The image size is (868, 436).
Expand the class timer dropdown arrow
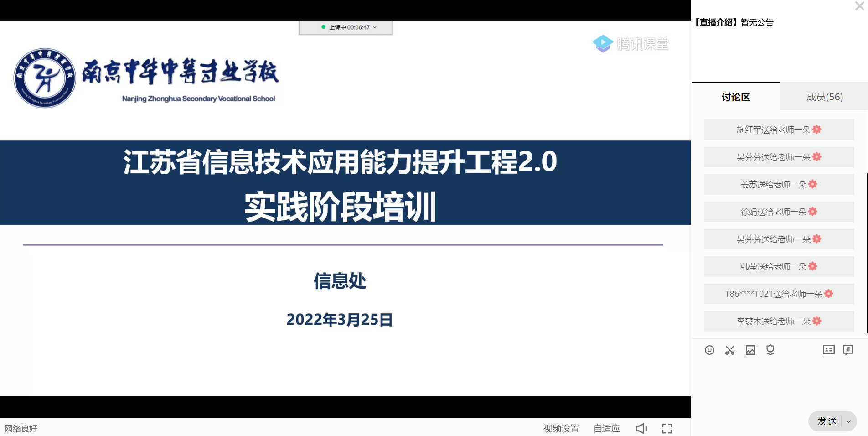pyautogui.click(x=375, y=27)
